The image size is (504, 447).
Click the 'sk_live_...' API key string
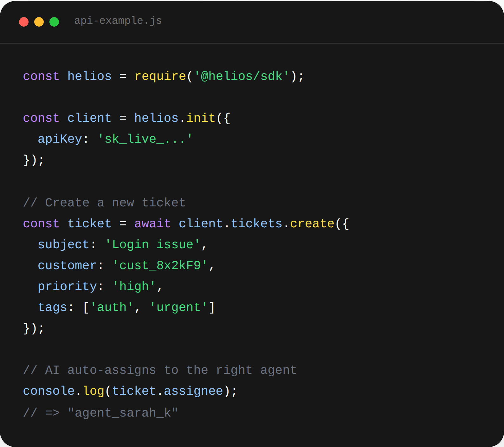click(145, 139)
